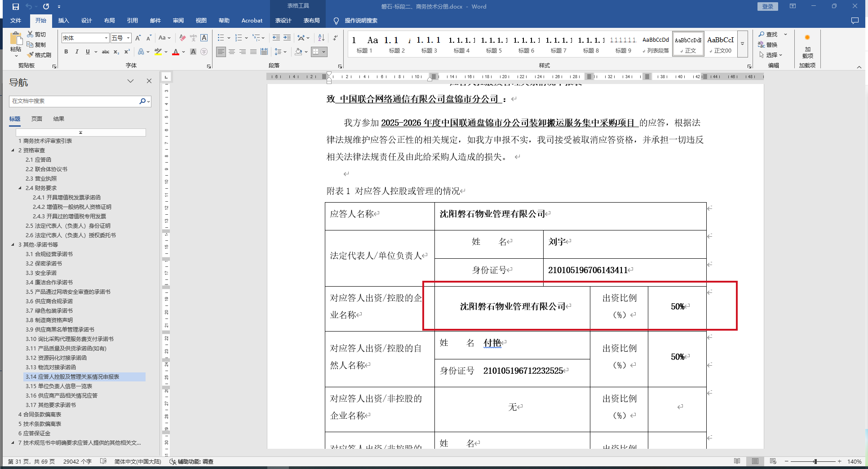Switch to Read Mode view icon
The width and height of the screenshot is (868, 469).
pos(737,461)
